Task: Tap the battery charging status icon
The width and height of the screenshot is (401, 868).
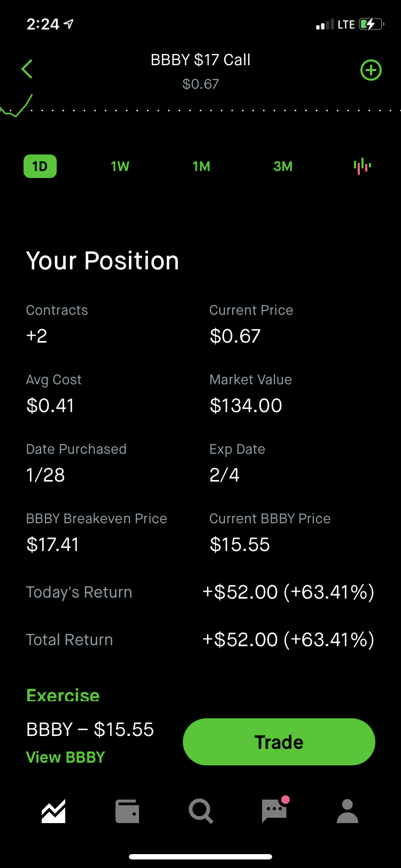Action: pos(371,24)
